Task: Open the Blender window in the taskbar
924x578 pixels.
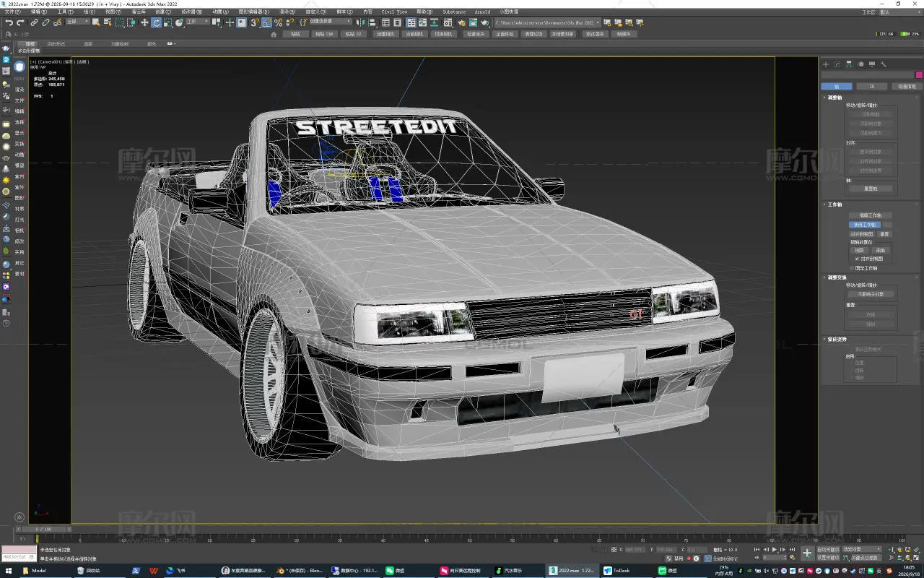Action: (300, 571)
